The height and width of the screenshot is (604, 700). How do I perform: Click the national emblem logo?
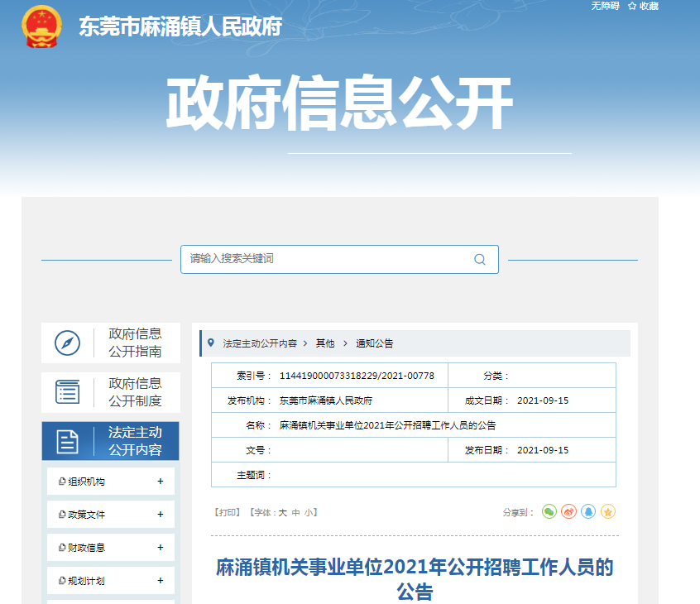43,27
